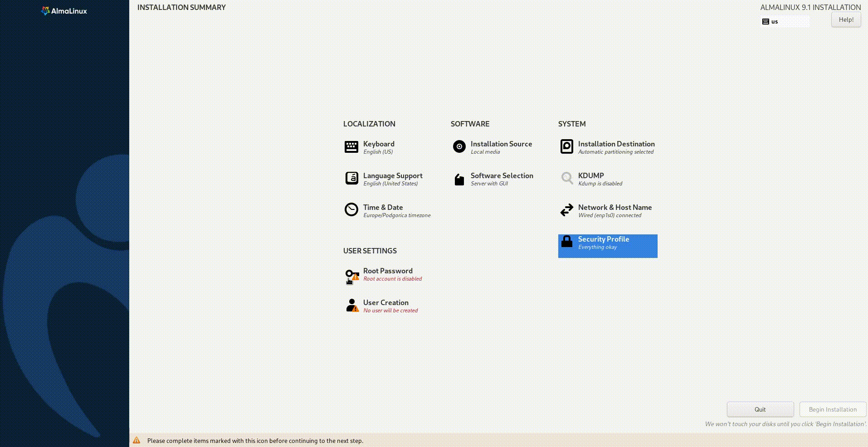Click the Software Selection package icon
The width and height of the screenshot is (868, 447).
click(459, 180)
